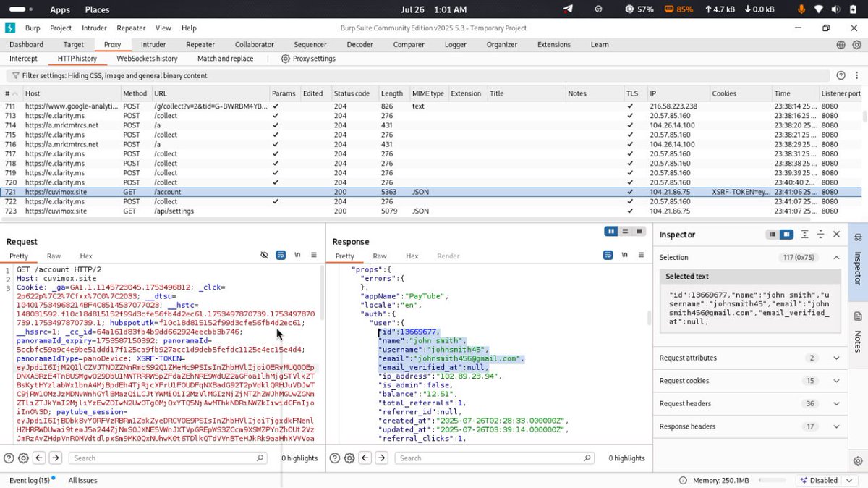Viewport: 868px width, 488px height.
Task: Switch Inspector to left-docked layout icon
Action: (x=773, y=235)
